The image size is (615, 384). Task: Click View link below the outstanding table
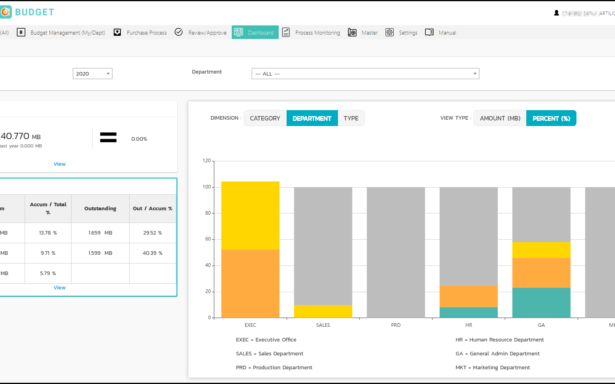point(59,288)
